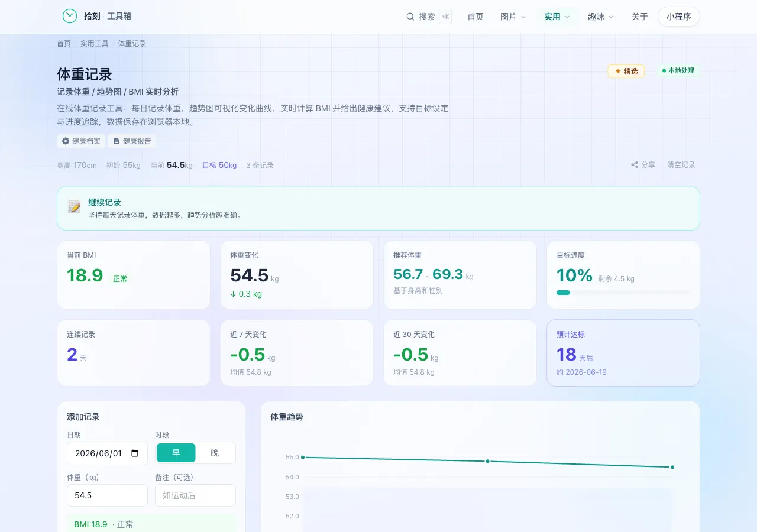757x532 pixels.
Task: Click the star icon in 精选 badge
Action: pos(618,71)
